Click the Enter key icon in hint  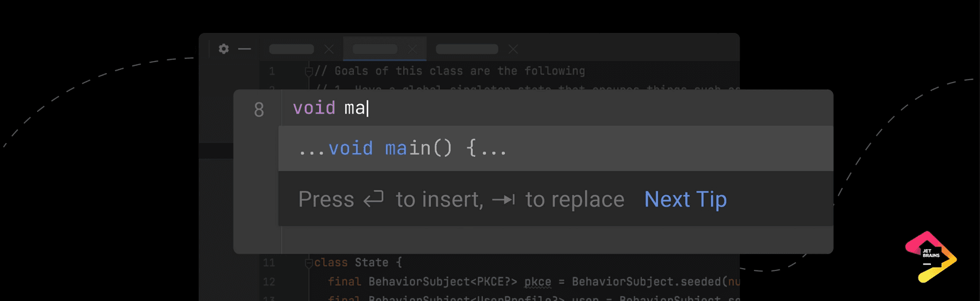[374, 199]
